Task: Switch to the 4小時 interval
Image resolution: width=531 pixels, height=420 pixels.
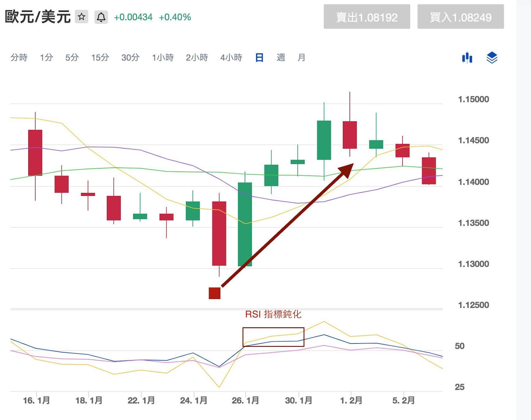Action: (x=231, y=57)
